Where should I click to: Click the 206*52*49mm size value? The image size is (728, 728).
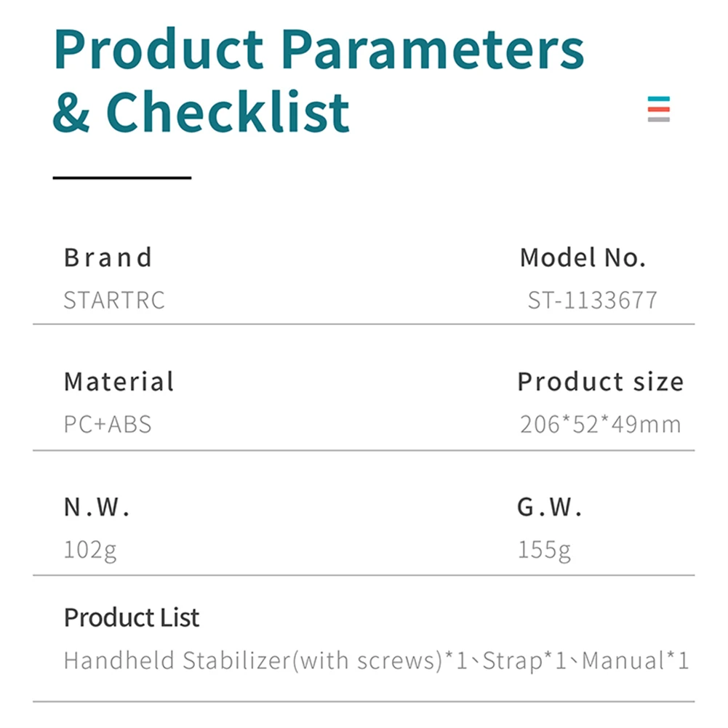pyautogui.click(x=600, y=425)
